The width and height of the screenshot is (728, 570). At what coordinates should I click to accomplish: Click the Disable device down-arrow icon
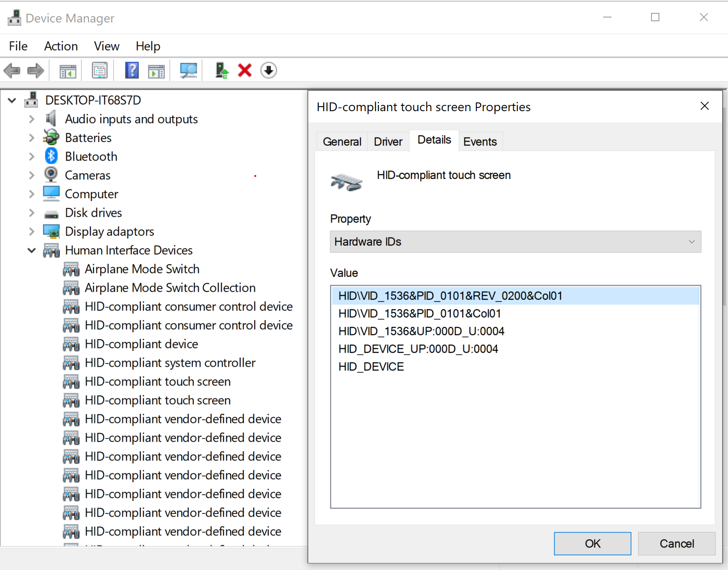tap(269, 70)
